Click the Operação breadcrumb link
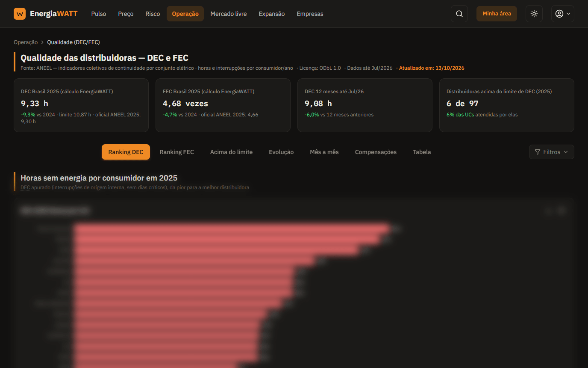This screenshot has width=588, height=368. click(26, 42)
